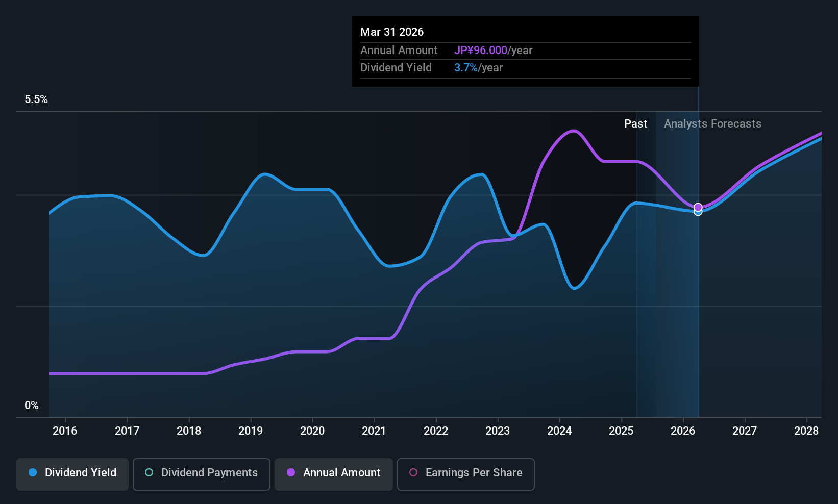This screenshot has width=838, height=504.
Task: Click the 2016 x-axis label
Action: (x=65, y=431)
